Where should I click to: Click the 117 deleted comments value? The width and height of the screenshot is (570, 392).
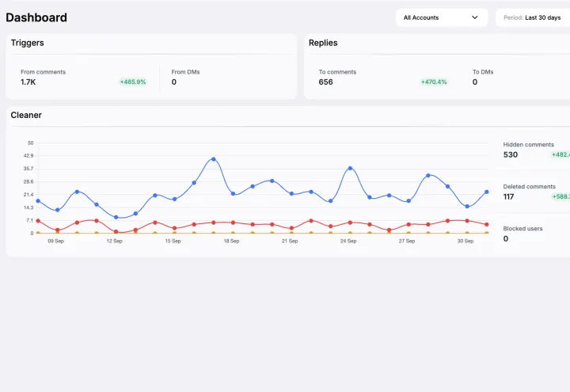tap(508, 196)
